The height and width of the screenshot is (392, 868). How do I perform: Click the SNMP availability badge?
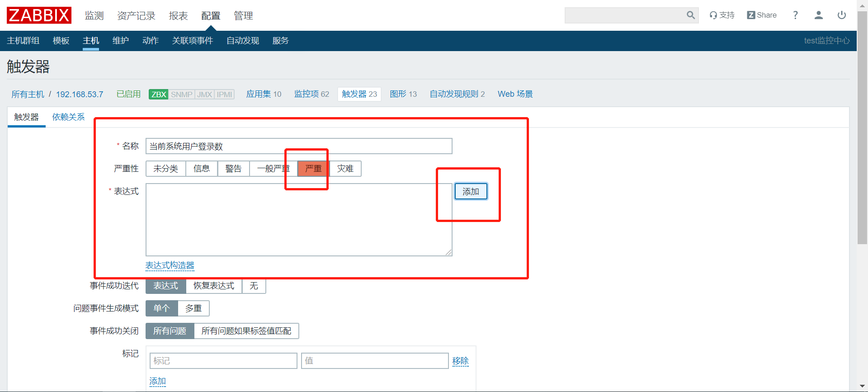(181, 94)
